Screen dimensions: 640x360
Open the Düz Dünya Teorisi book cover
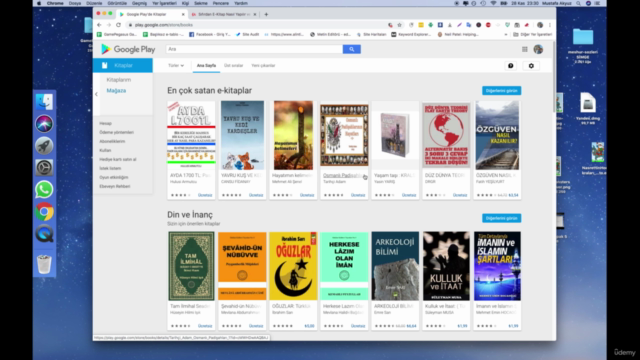click(446, 135)
